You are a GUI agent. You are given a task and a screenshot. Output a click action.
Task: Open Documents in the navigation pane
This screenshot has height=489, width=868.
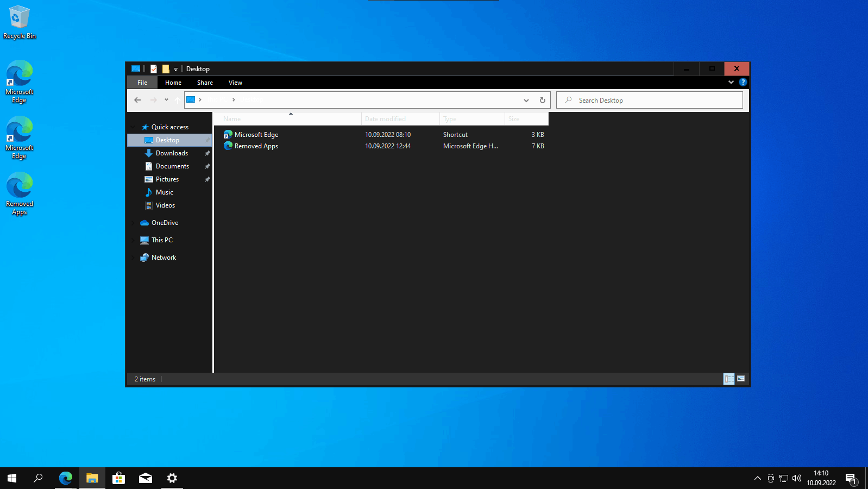click(172, 166)
